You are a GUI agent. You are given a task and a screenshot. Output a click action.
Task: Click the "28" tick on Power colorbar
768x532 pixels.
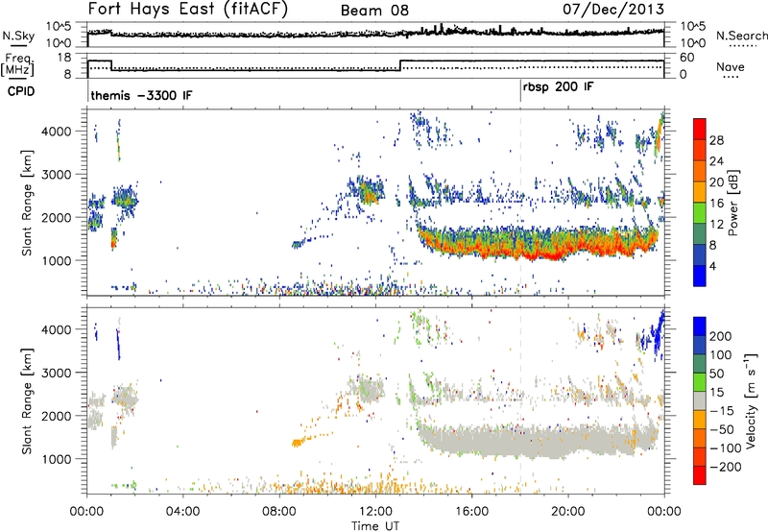[x=716, y=140]
